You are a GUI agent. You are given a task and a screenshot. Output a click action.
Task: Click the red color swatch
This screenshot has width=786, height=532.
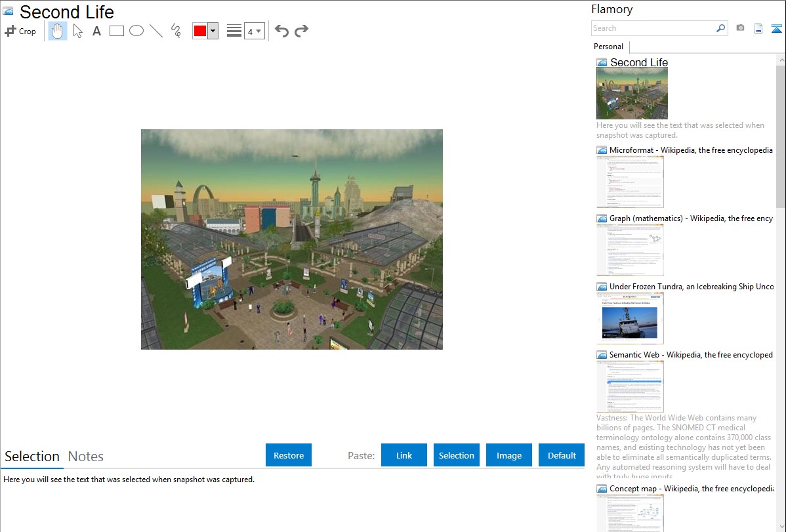(200, 31)
